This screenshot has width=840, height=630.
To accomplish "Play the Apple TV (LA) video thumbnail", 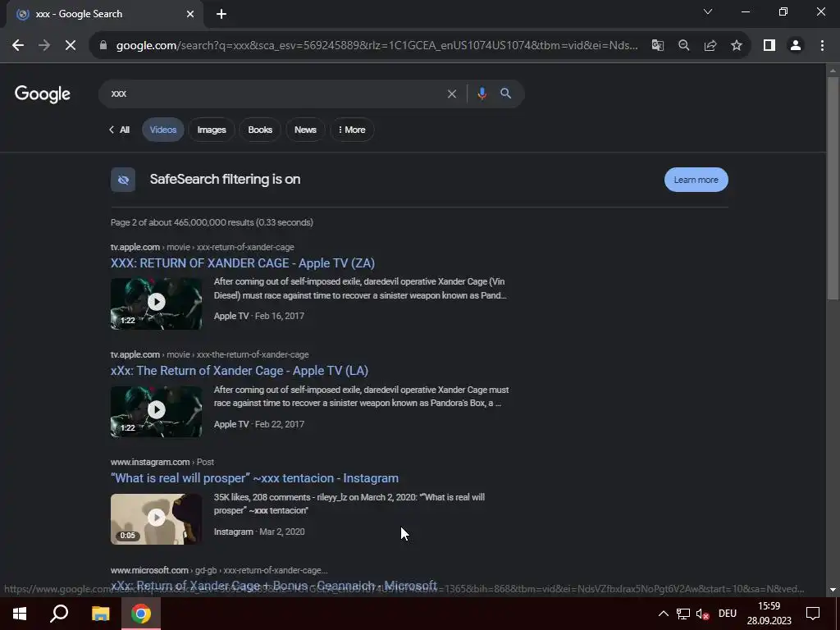I will click(157, 411).
